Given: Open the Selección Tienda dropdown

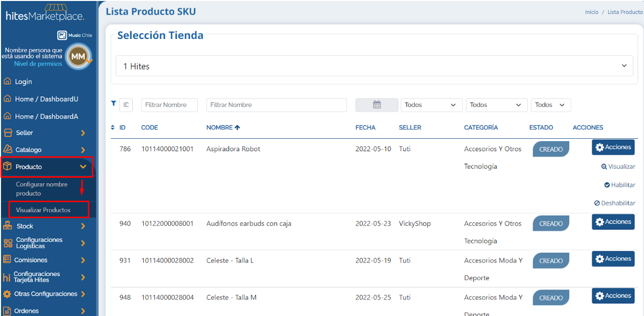Looking at the screenshot, I should 374,66.
